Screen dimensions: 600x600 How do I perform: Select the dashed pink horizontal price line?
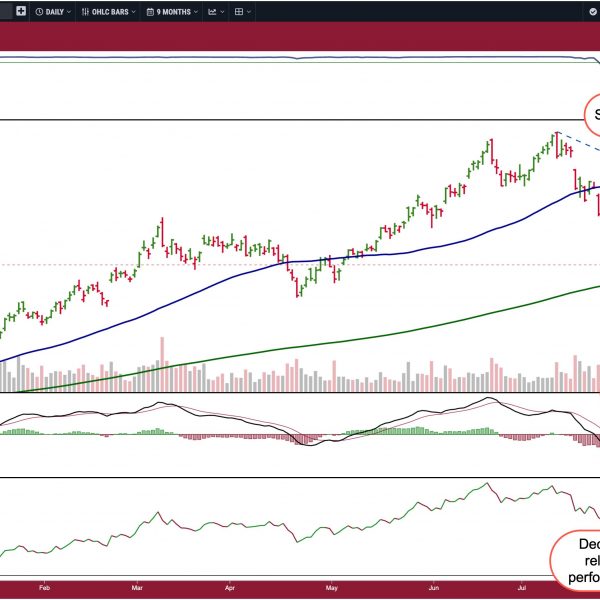300,264
